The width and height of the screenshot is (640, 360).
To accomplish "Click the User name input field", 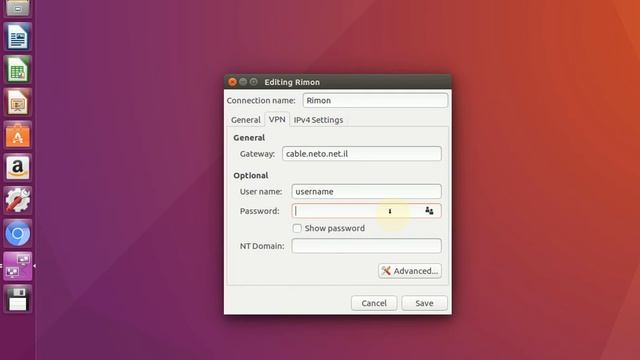I will click(367, 191).
